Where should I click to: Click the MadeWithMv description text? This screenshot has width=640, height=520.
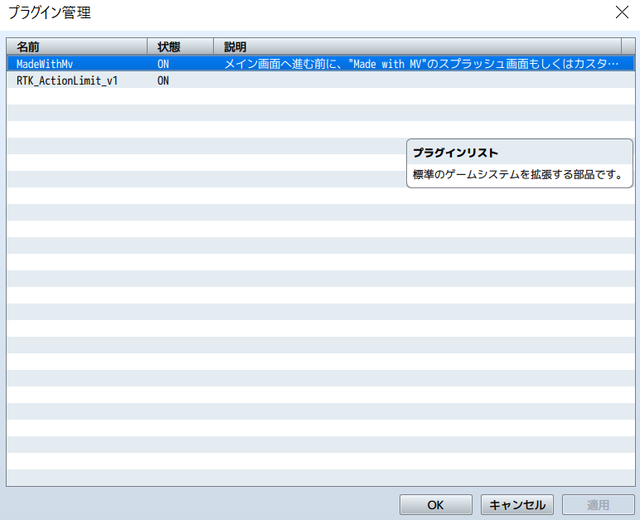tap(421, 64)
